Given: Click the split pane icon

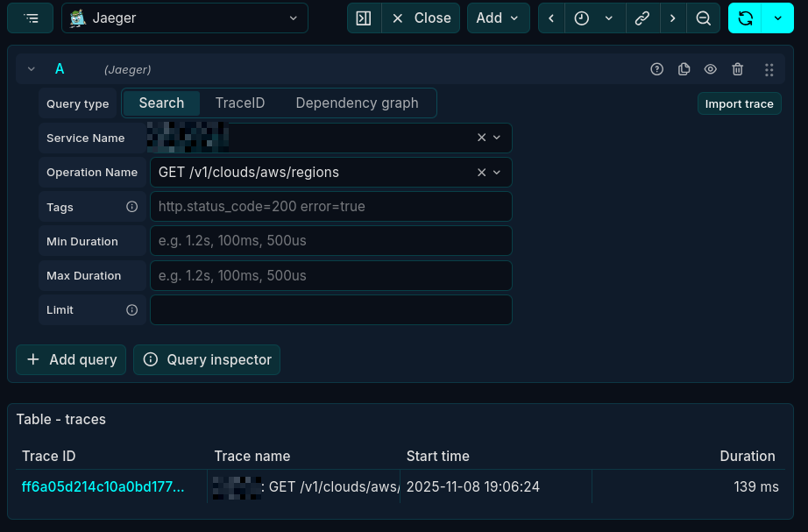Looking at the screenshot, I should [x=364, y=18].
